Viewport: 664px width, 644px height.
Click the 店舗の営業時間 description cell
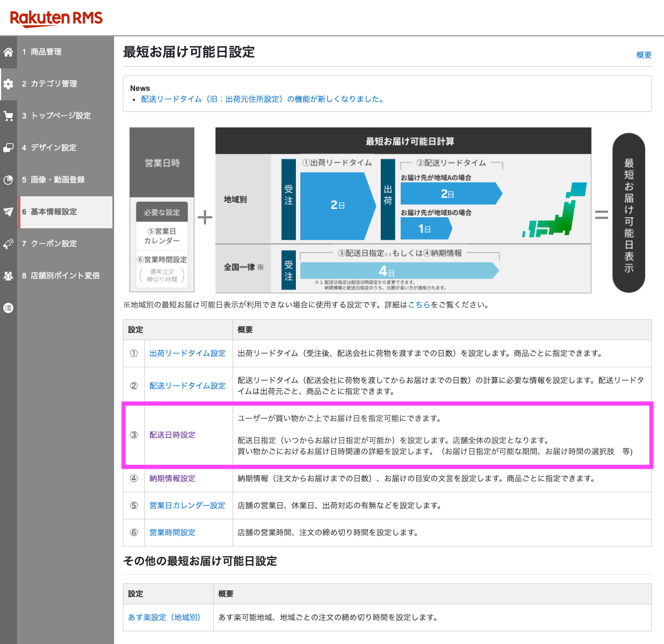(442, 533)
